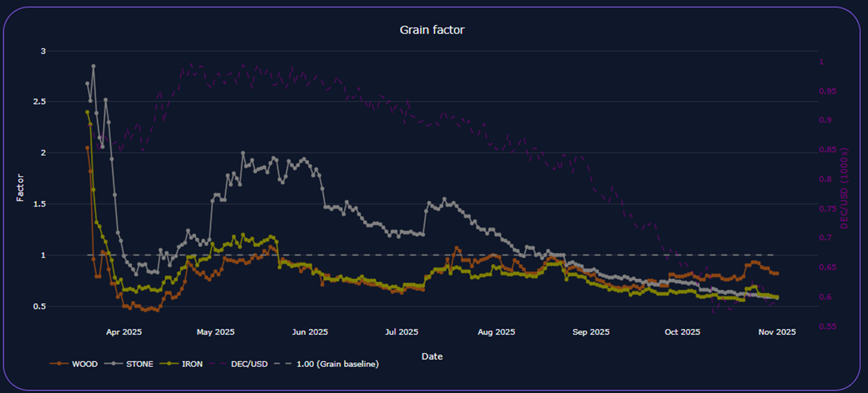Viewport: 868px width, 393px height.
Task: Toggle the DEC/USD series in the legend
Action: click(x=238, y=364)
